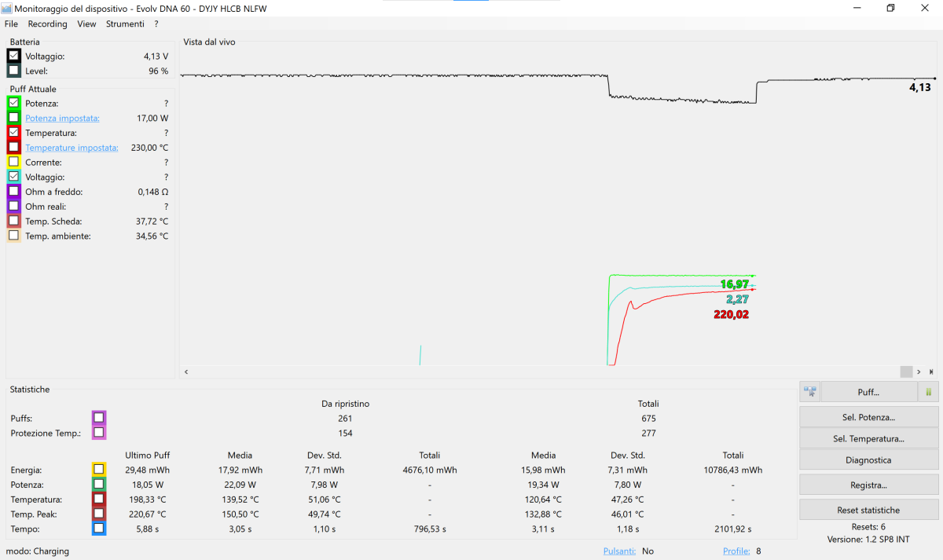This screenshot has height=560, width=943.
Task: Enable the battery Level checkbox
Action: coord(13,71)
